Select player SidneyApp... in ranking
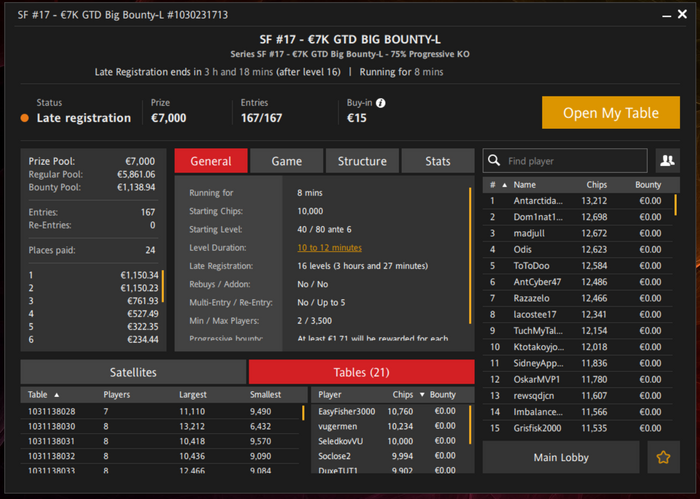This screenshot has width=700, height=499. click(577, 363)
